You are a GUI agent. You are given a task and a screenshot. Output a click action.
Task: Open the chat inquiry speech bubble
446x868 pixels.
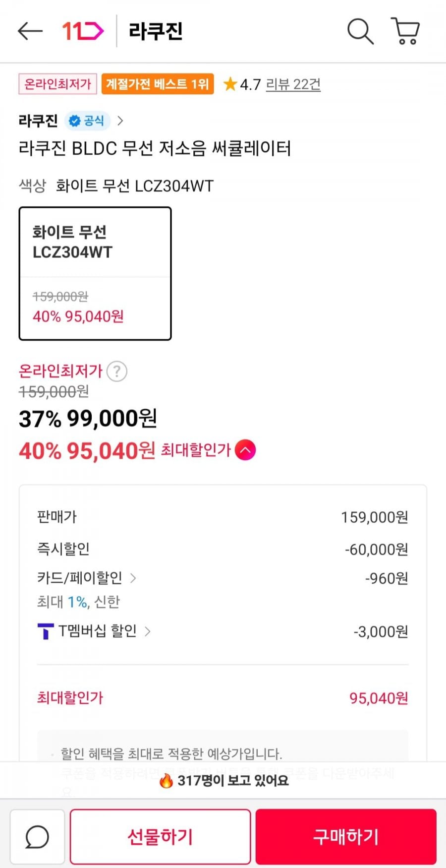tap(37, 837)
